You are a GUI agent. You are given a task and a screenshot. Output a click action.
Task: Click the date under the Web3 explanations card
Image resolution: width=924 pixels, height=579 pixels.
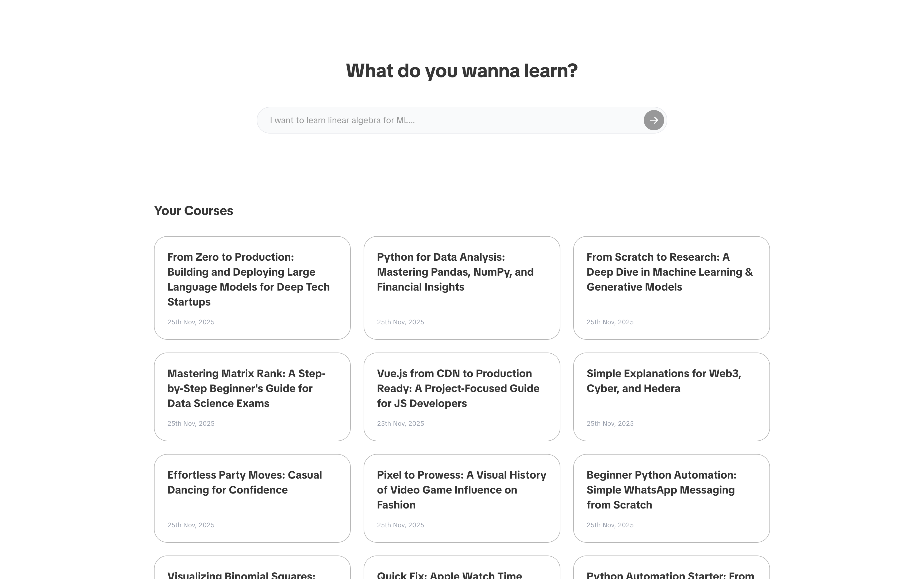pyautogui.click(x=610, y=423)
